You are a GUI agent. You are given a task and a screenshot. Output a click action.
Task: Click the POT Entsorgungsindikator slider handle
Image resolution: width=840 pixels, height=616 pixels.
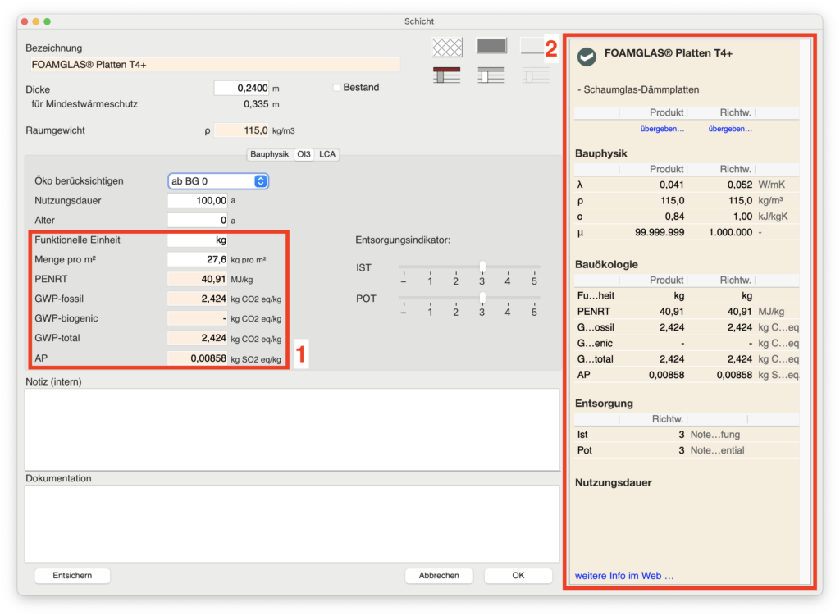(x=482, y=298)
